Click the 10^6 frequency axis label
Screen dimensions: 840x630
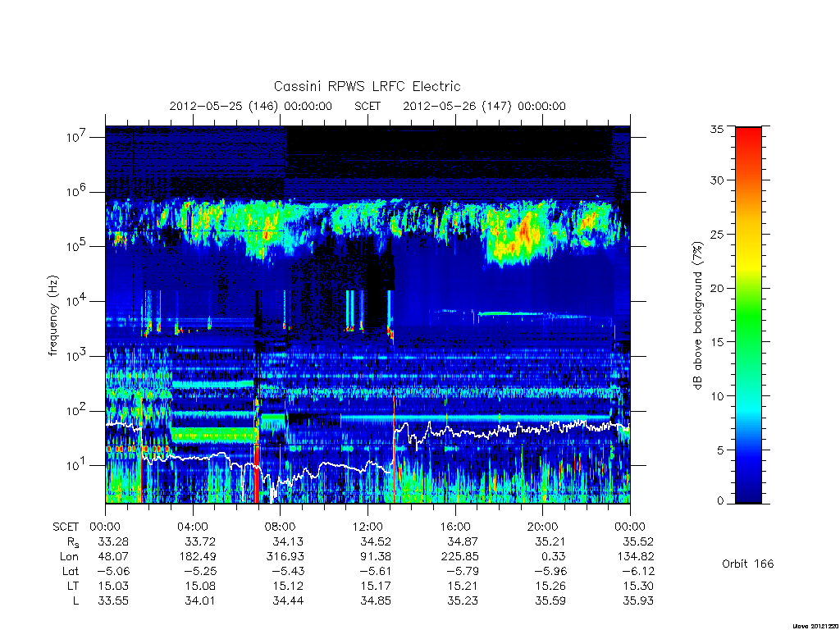(x=76, y=191)
